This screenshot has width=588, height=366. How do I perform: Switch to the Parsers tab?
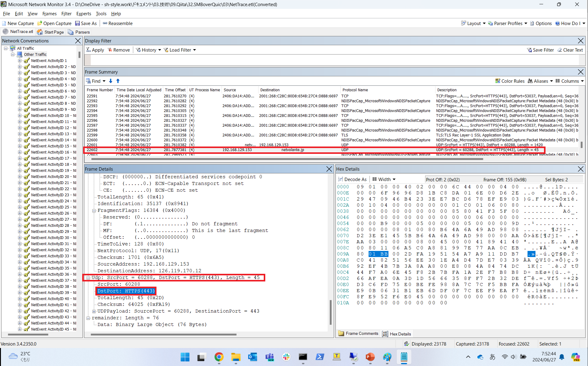(x=79, y=32)
